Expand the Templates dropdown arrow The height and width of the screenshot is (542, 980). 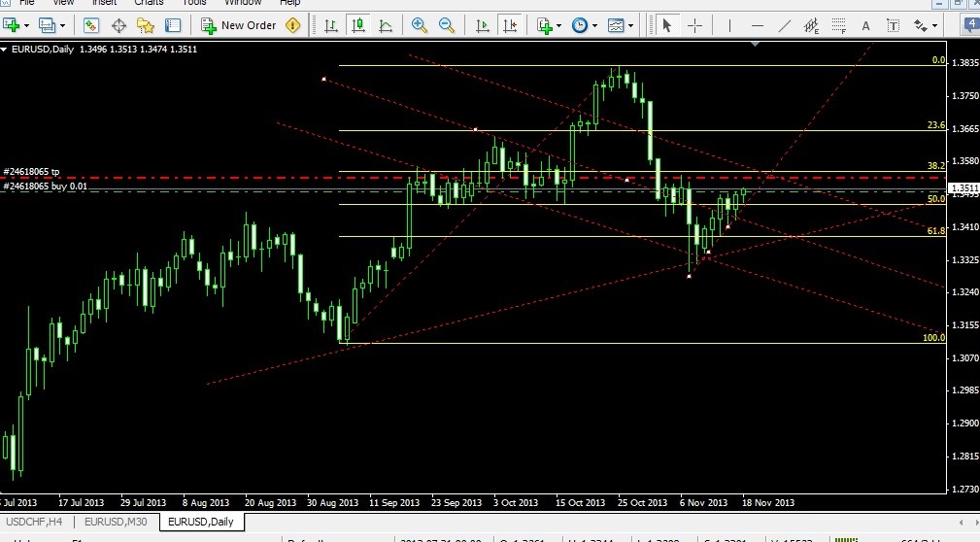click(x=630, y=25)
